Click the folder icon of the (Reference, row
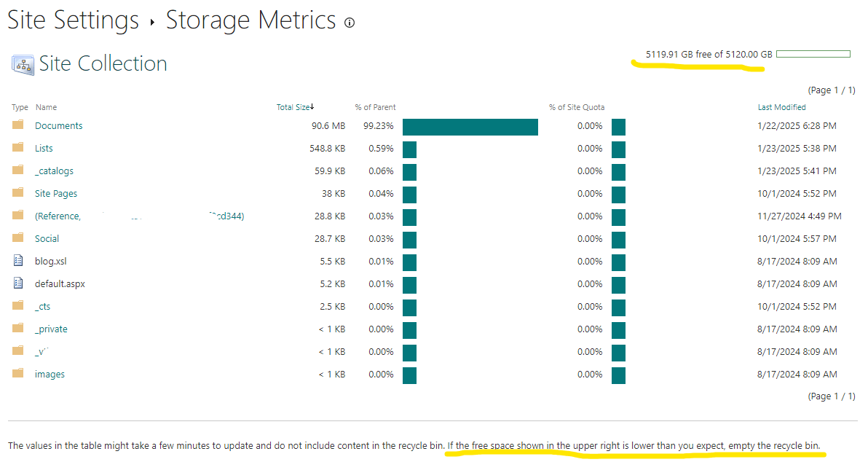The width and height of the screenshot is (868, 462). click(x=18, y=215)
